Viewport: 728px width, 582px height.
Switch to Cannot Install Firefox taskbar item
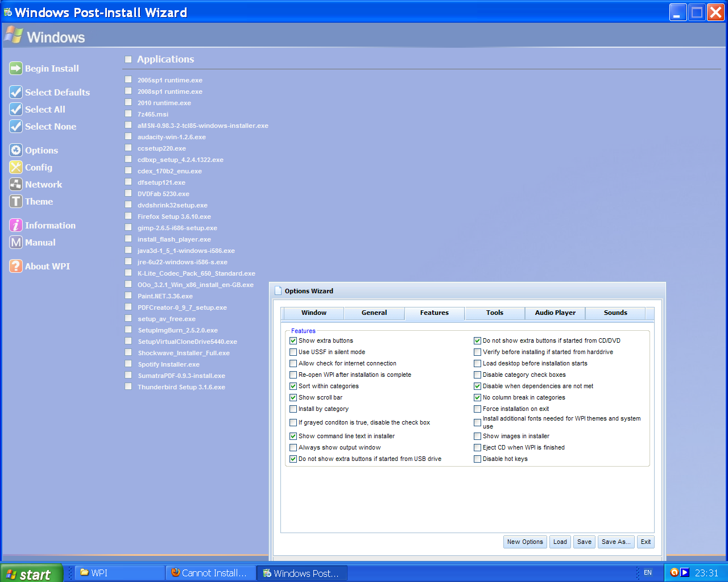pos(210,573)
